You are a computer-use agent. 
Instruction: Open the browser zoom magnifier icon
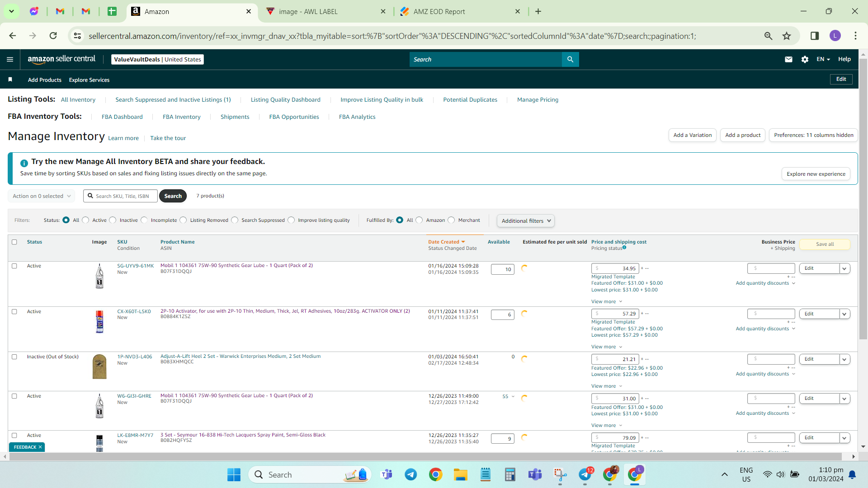[x=768, y=36]
